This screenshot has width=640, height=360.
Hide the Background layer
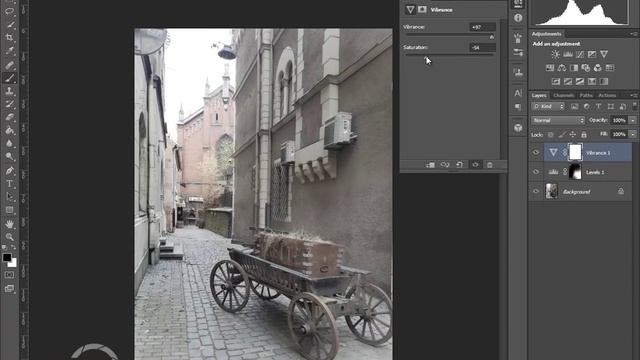[536, 191]
